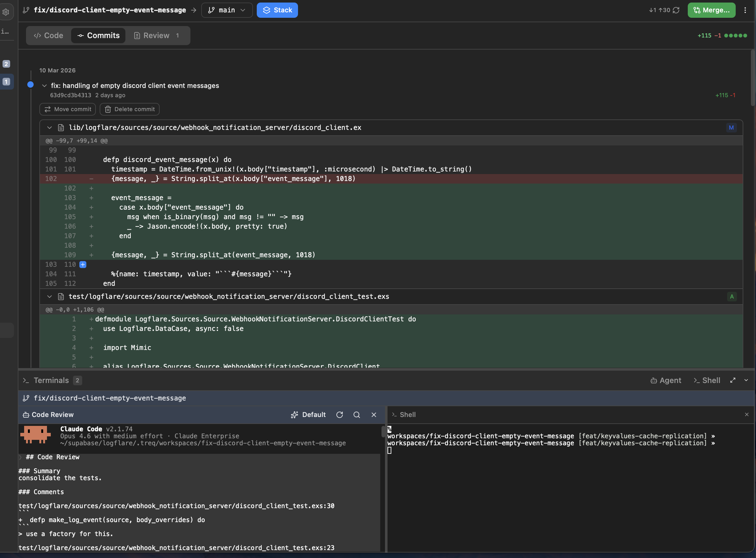Screen dimensions: 756x558
Task: Open the Default model selector in Code Review
Action: 308,415
